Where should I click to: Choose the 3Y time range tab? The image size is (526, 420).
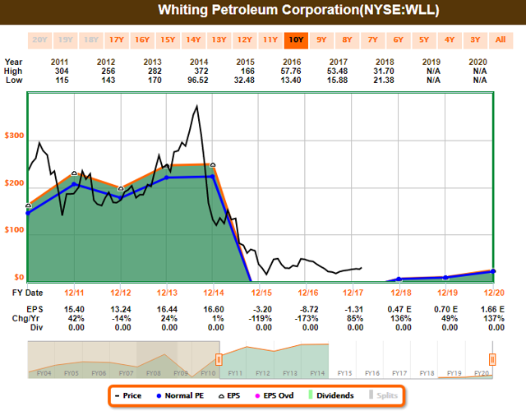(x=475, y=40)
